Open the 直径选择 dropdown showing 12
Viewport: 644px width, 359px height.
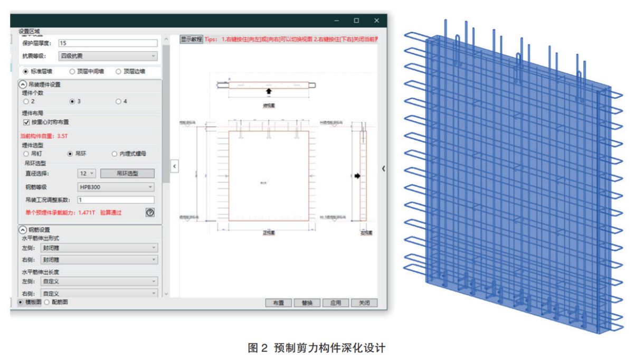87,173
